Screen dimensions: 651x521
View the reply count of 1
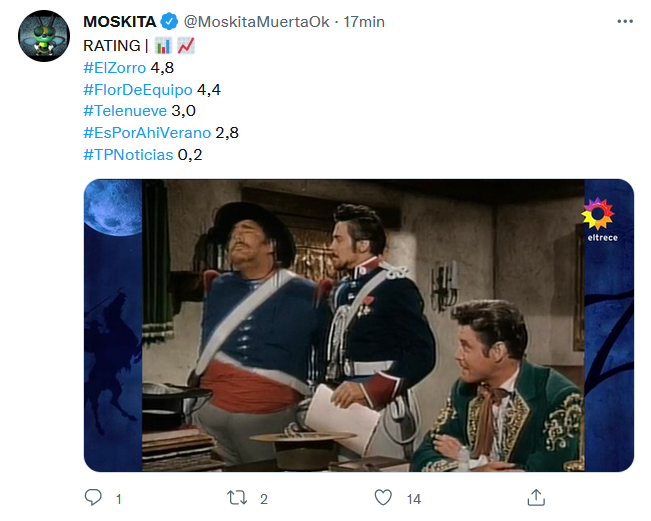coord(119,499)
